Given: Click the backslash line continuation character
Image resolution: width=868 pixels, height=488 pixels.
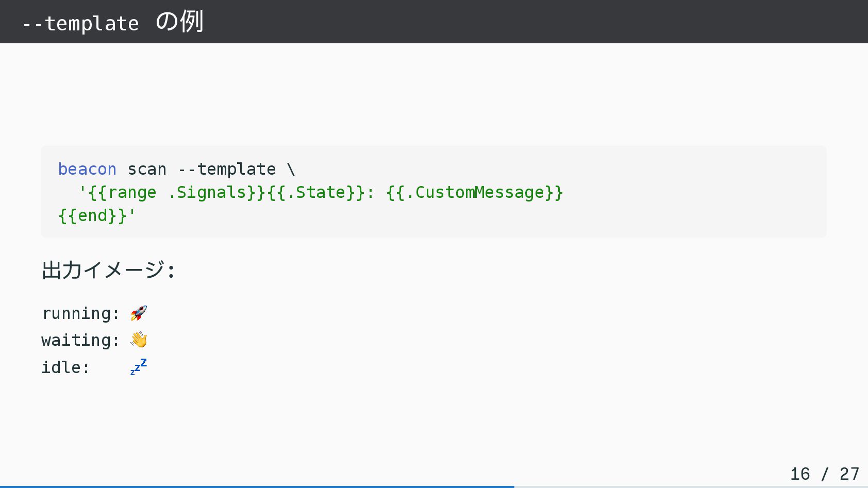Looking at the screenshot, I should coord(291,169).
